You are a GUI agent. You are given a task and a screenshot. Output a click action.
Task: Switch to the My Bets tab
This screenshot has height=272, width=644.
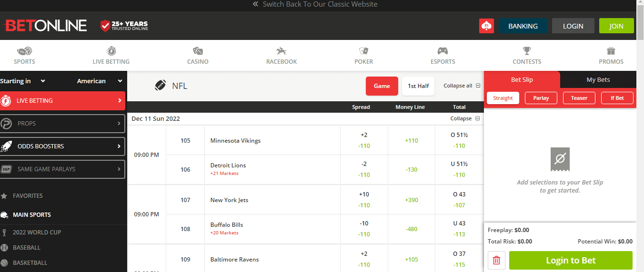point(598,80)
